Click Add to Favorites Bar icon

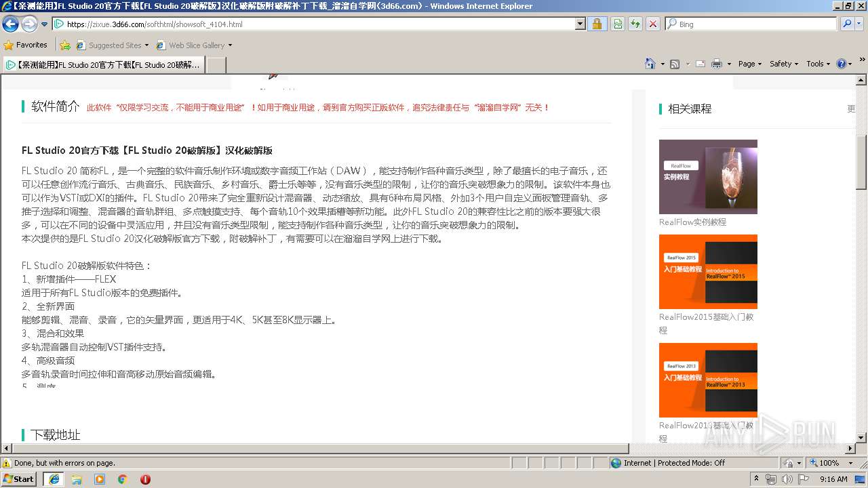click(65, 45)
